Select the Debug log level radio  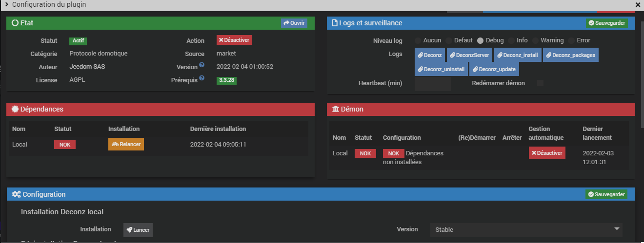pos(480,40)
